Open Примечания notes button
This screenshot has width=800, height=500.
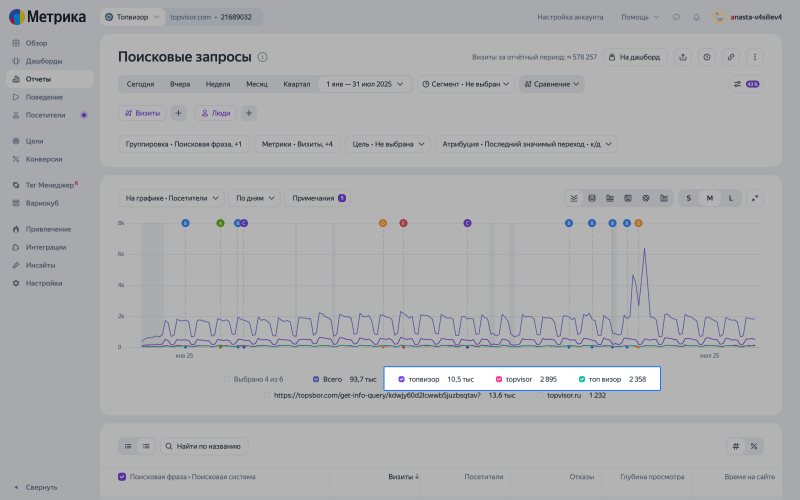pos(317,198)
